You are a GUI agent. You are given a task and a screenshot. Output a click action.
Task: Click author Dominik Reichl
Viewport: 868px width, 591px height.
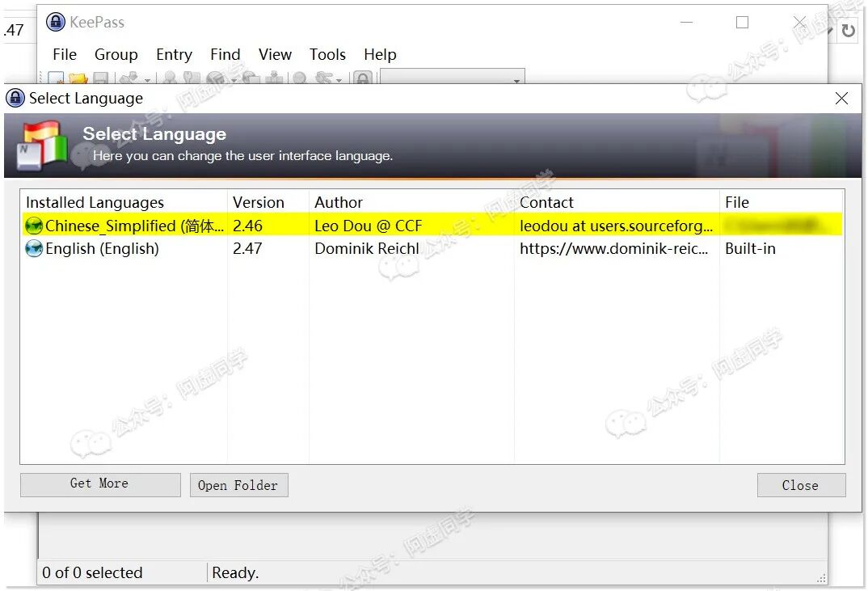tap(366, 249)
